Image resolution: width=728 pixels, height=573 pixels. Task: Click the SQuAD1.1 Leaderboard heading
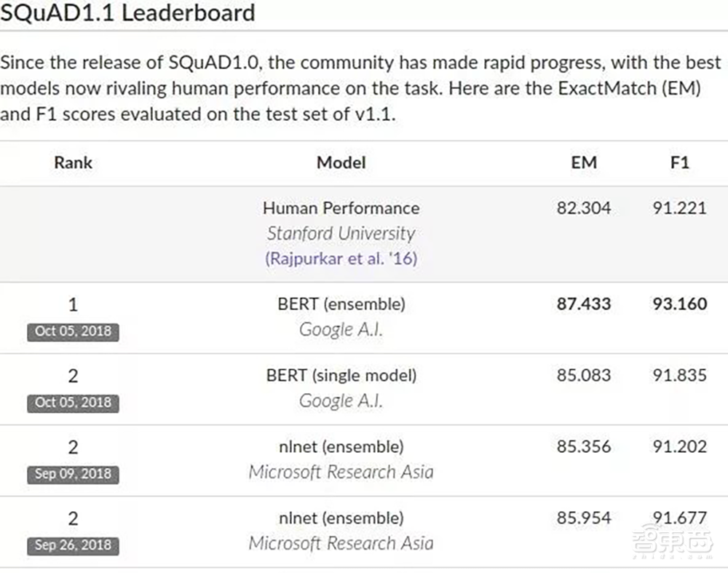pyautogui.click(x=127, y=13)
